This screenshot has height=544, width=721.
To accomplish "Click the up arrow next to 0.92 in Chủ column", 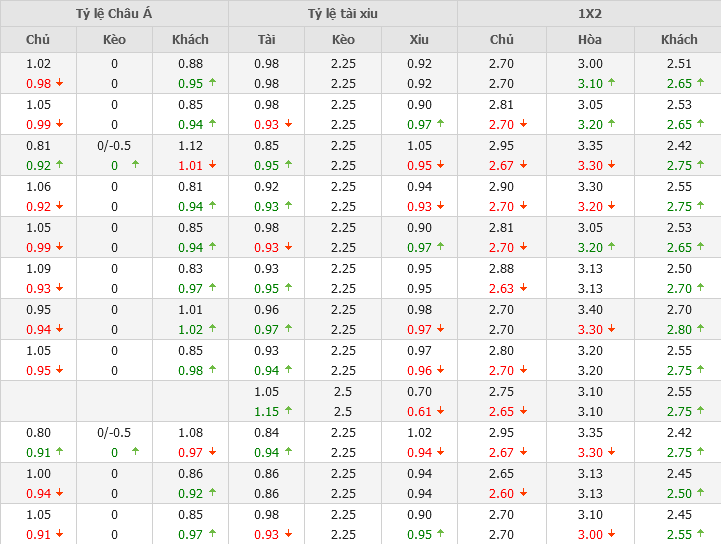I will click(59, 165).
